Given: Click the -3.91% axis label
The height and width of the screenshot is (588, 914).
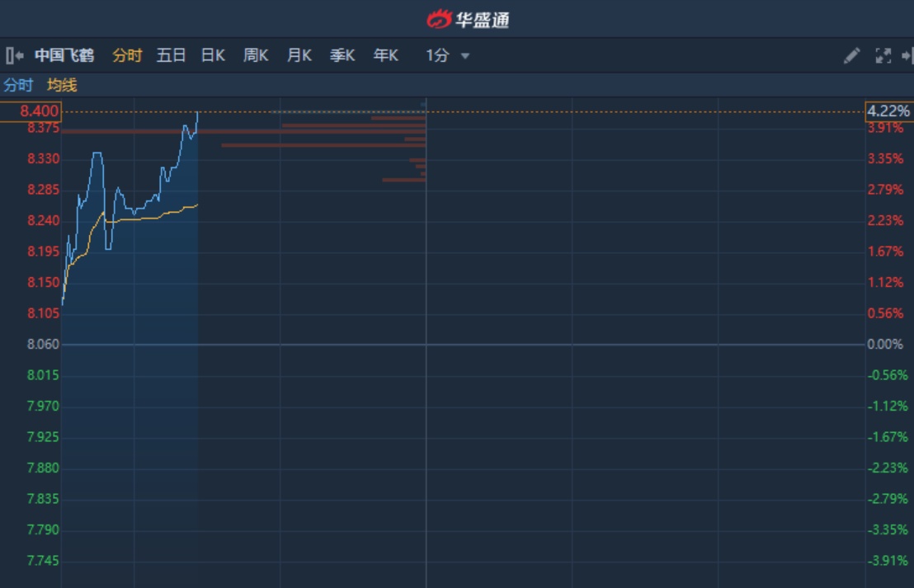Looking at the screenshot, I should 887,561.
